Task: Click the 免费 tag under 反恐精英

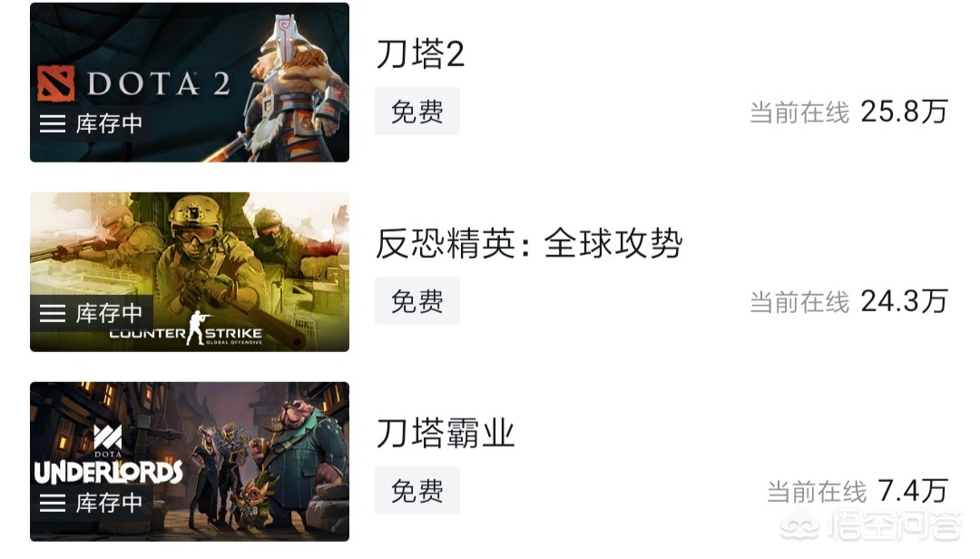Action: point(417,300)
